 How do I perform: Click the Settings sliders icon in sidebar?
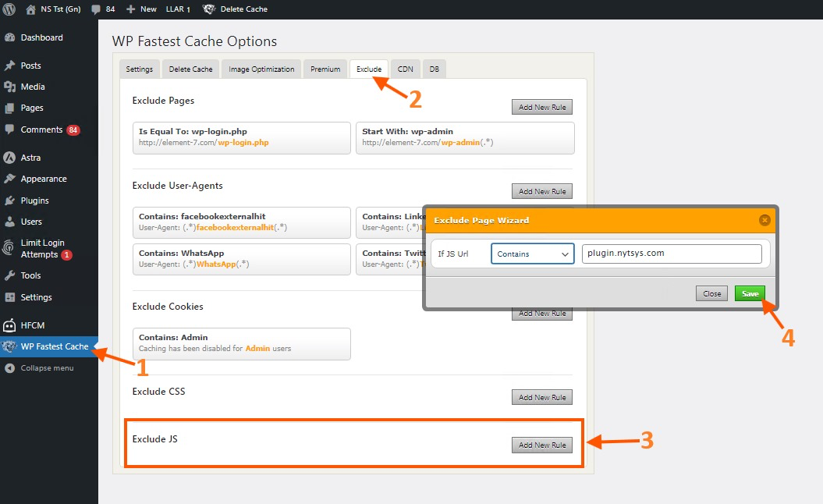tap(9, 297)
